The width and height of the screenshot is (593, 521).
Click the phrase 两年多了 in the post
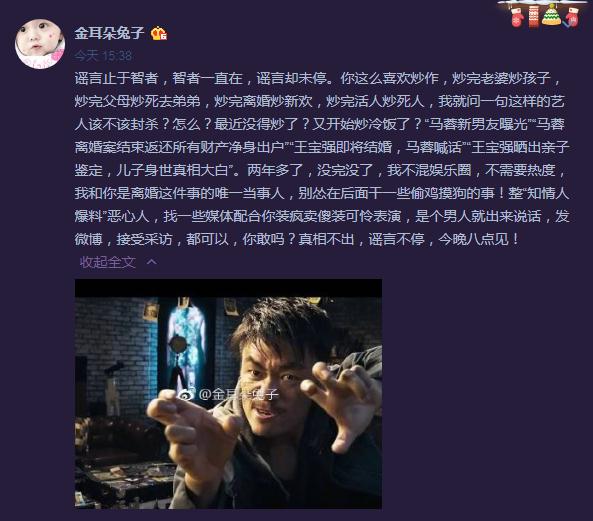coord(275,170)
